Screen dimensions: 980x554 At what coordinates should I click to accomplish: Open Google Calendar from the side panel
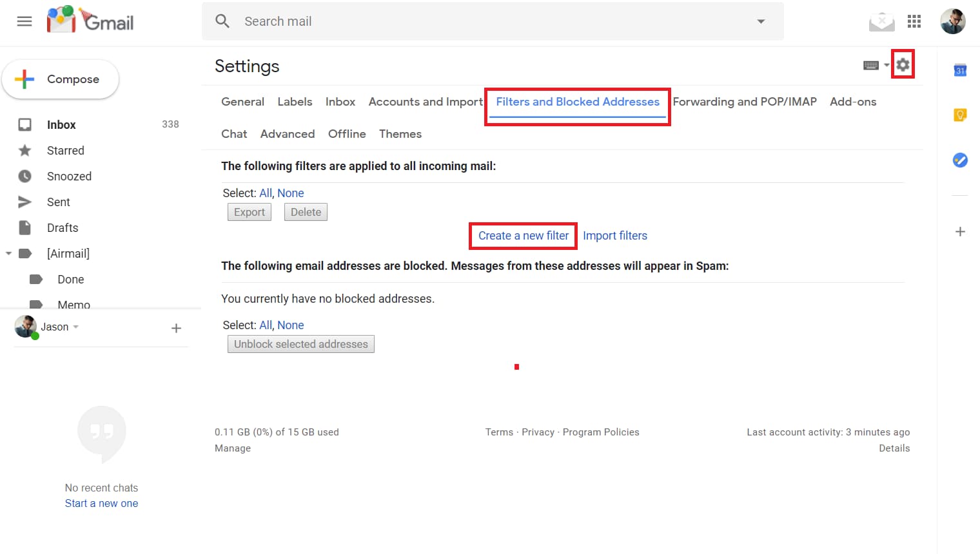click(960, 71)
